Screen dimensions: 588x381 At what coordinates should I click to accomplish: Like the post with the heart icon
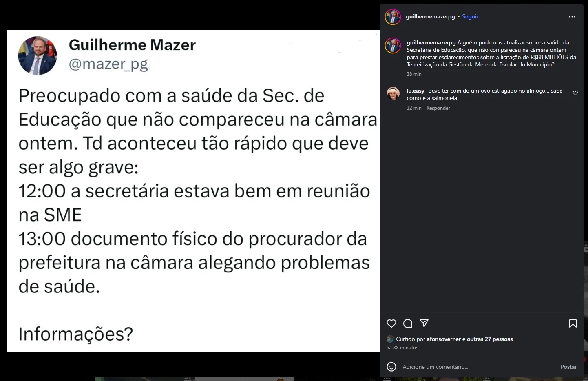(x=391, y=323)
